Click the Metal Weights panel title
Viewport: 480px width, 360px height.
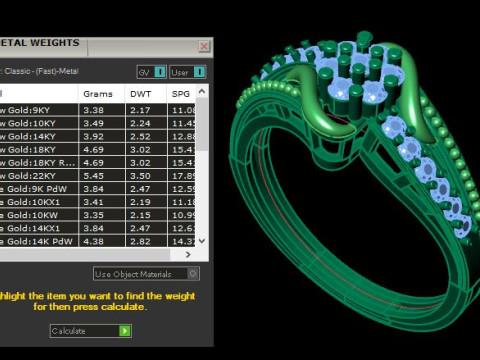tap(40, 43)
